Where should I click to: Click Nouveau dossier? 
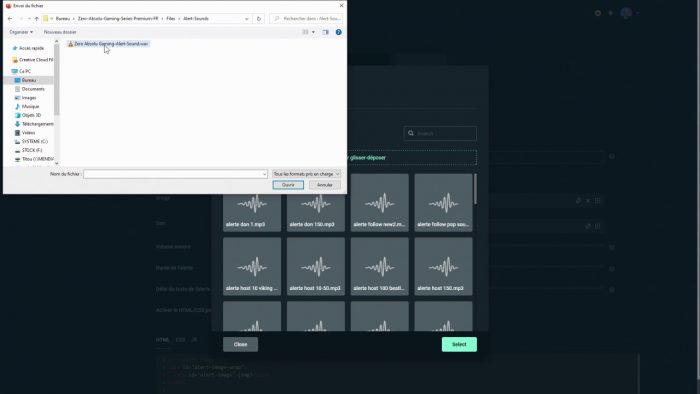click(x=60, y=32)
